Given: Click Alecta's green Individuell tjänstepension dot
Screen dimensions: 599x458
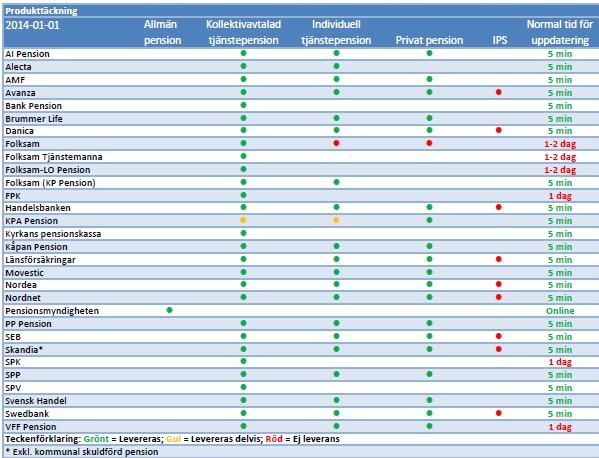Looking at the screenshot, I should [x=336, y=66].
